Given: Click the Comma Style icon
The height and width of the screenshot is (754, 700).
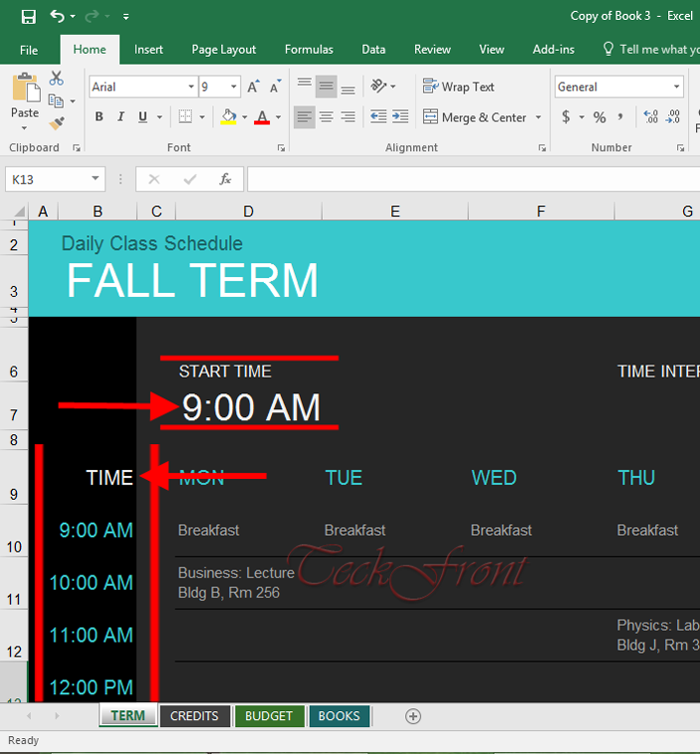Looking at the screenshot, I should pyautogui.click(x=620, y=117).
